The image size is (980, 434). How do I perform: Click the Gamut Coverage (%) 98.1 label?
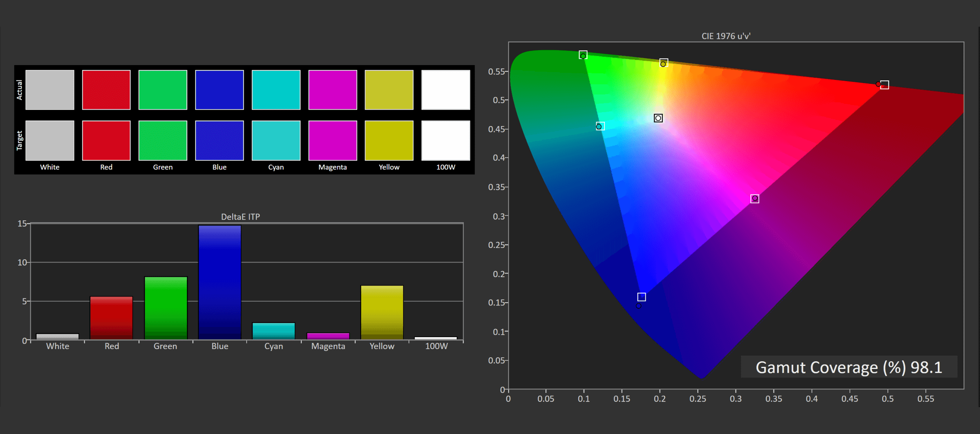tap(849, 367)
